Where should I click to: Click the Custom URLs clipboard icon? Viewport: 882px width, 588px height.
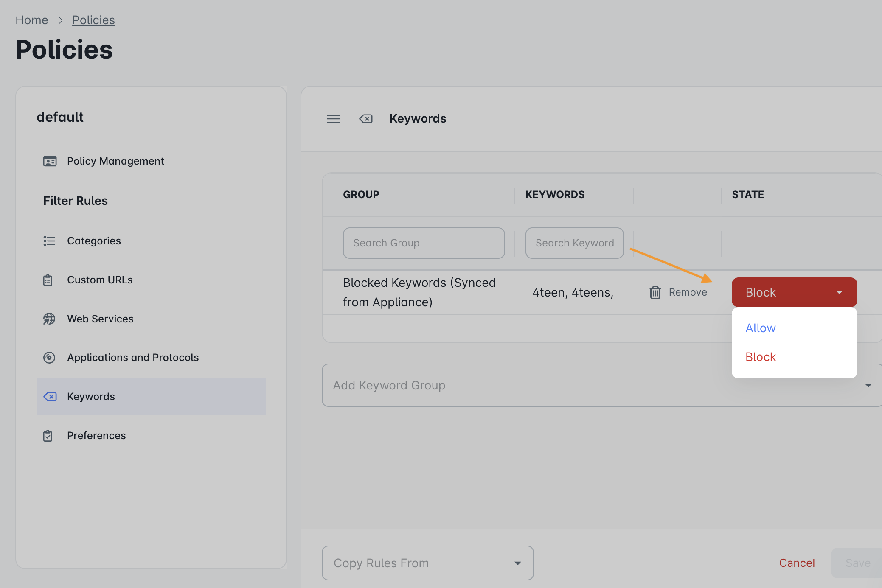(x=48, y=280)
